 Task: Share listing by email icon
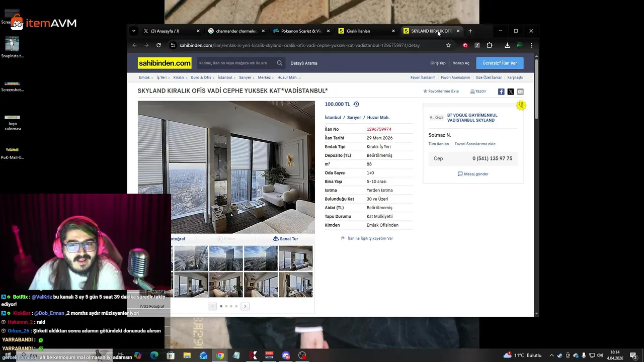pyautogui.click(x=520, y=92)
